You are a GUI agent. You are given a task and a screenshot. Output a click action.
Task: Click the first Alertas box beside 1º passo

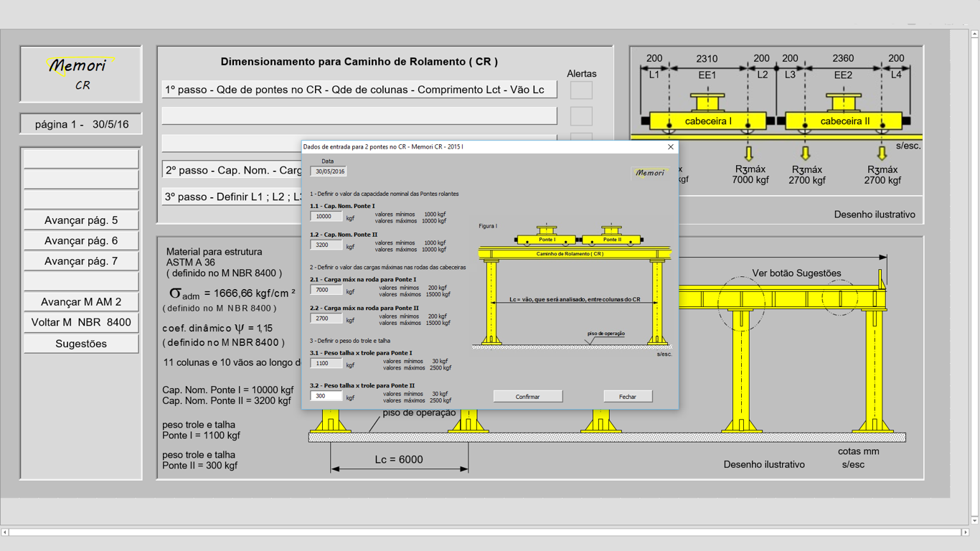tap(581, 90)
